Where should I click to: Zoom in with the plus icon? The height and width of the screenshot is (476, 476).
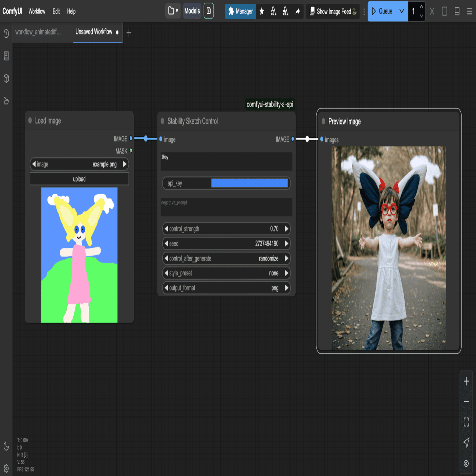pyautogui.click(x=466, y=381)
